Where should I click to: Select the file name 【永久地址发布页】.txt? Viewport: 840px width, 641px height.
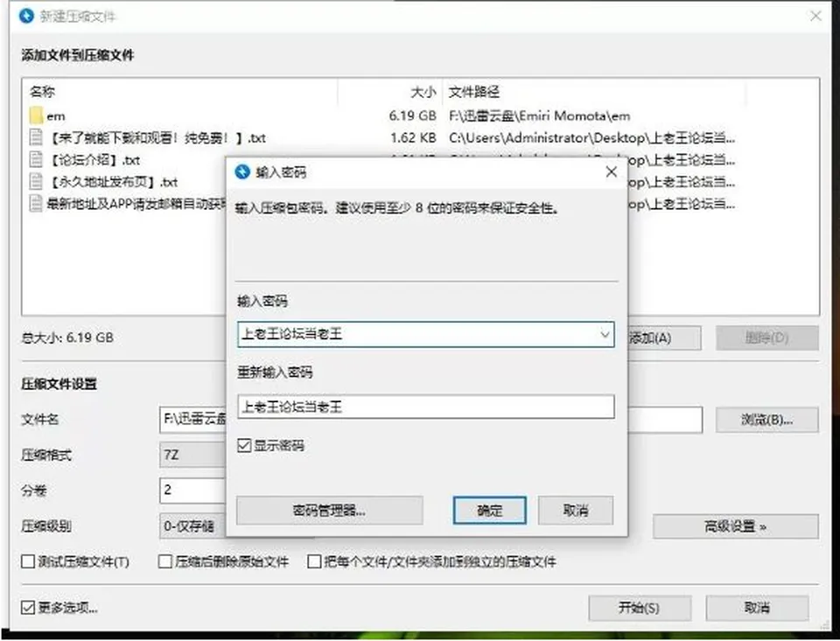(x=113, y=182)
